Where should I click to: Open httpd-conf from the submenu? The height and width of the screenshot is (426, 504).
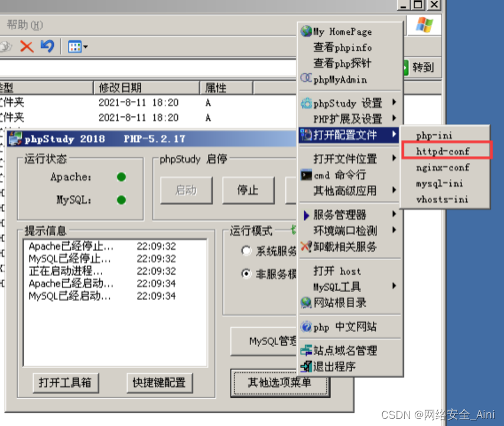pyautogui.click(x=445, y=151)
